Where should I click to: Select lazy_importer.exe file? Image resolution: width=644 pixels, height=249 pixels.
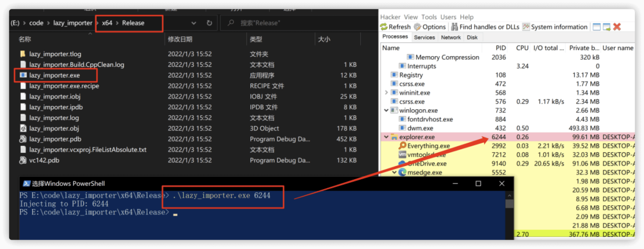[55, 75]
